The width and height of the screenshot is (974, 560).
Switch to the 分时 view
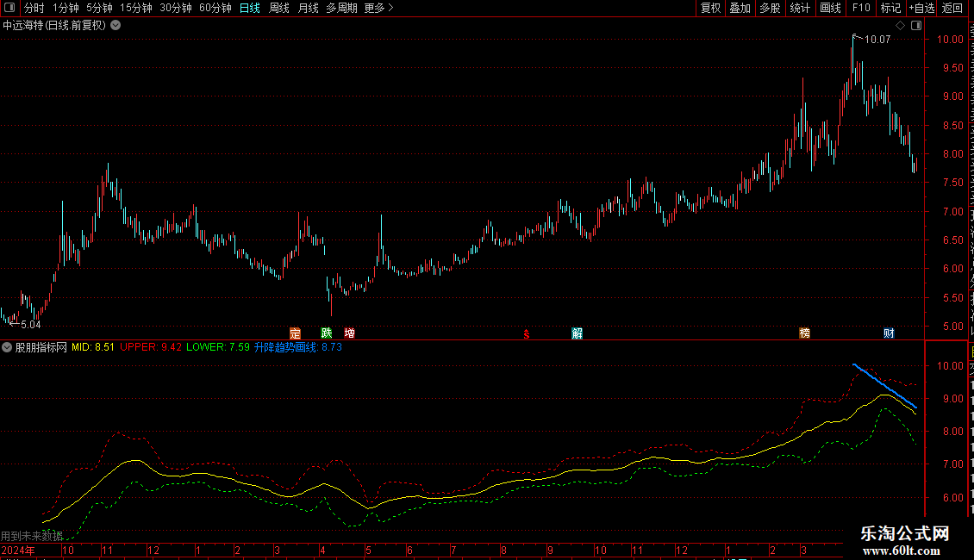(34, 8)
